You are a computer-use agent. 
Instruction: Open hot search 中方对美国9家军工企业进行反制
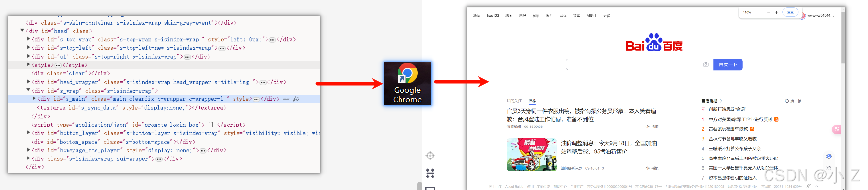point(740,119)
